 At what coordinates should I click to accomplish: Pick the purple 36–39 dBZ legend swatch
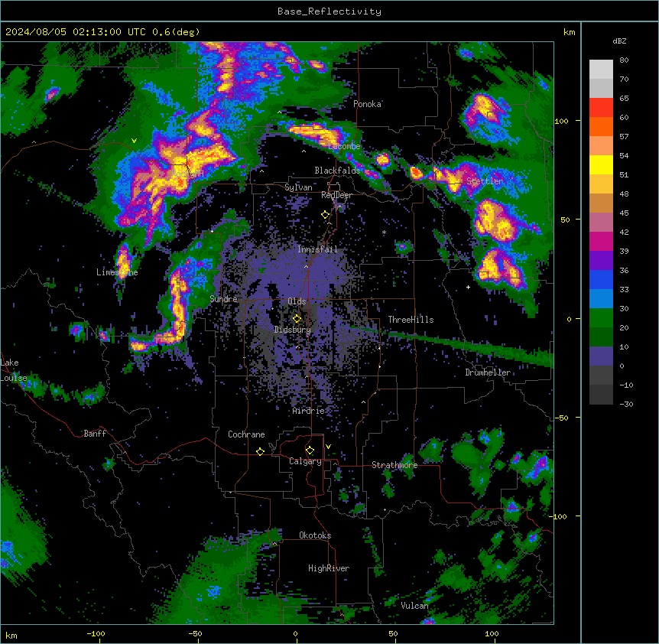pyautogui.click(x=601, y=261)
